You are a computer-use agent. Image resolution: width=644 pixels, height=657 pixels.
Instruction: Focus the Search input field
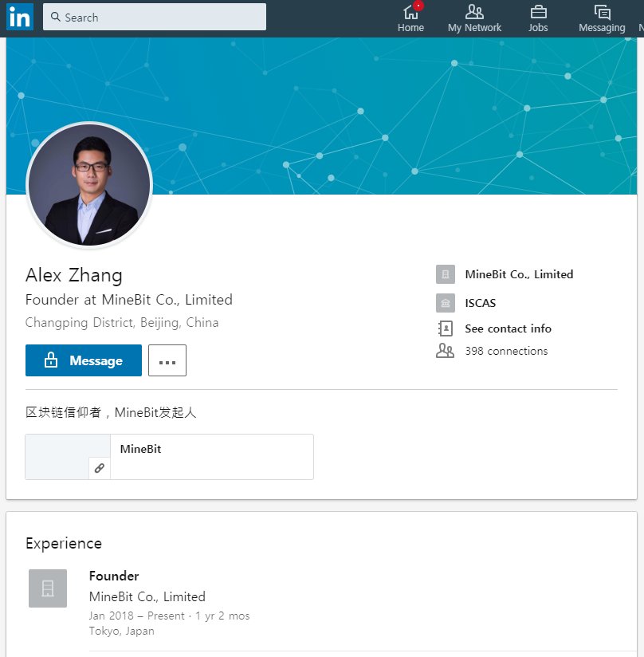pyautogui.click(x=155, y=17)
